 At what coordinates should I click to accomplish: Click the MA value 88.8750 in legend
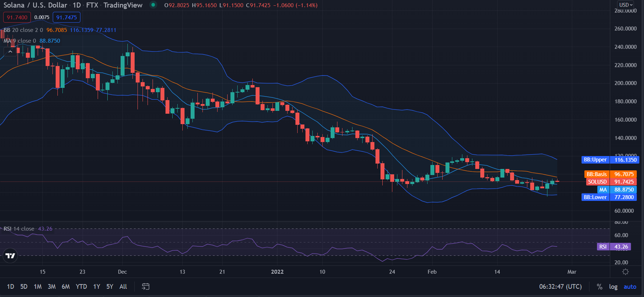point(50,41)
